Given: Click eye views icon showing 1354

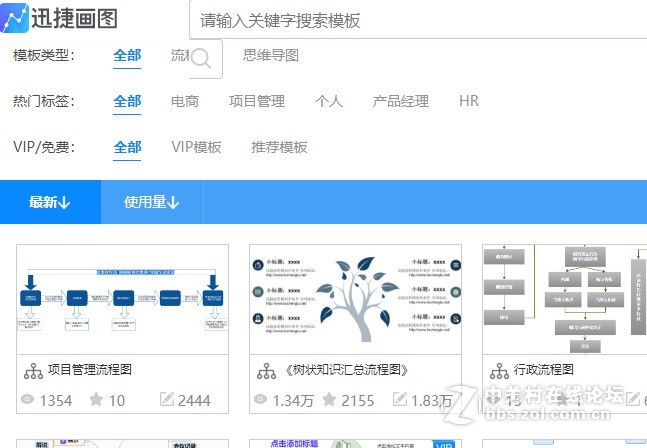Looking at the screenshot, I should (28, 399).
